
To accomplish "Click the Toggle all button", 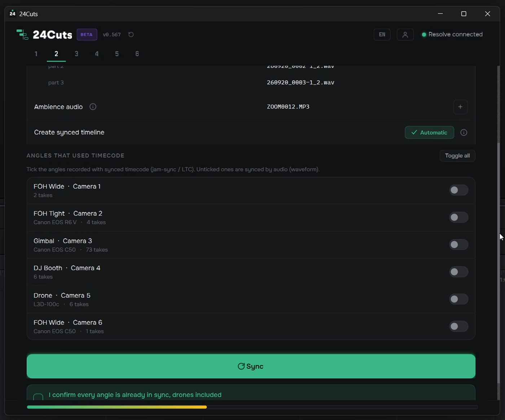I will 457,156.
